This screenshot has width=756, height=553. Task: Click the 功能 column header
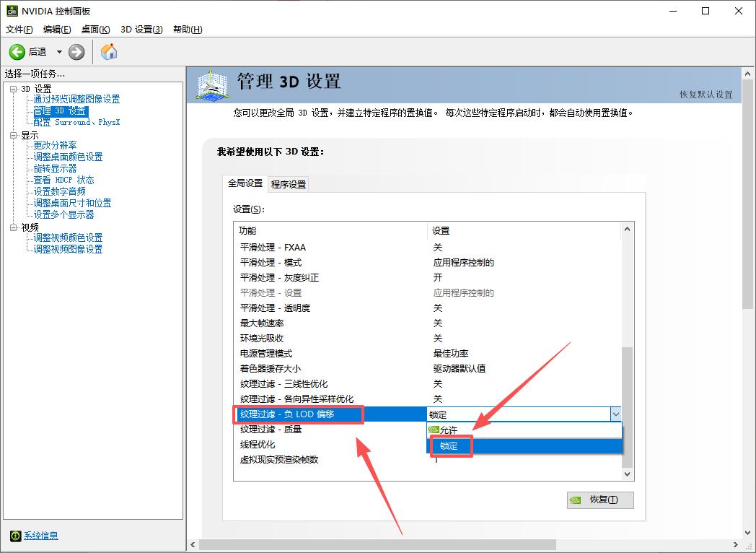pyautogui.click(x=330, y=231)
